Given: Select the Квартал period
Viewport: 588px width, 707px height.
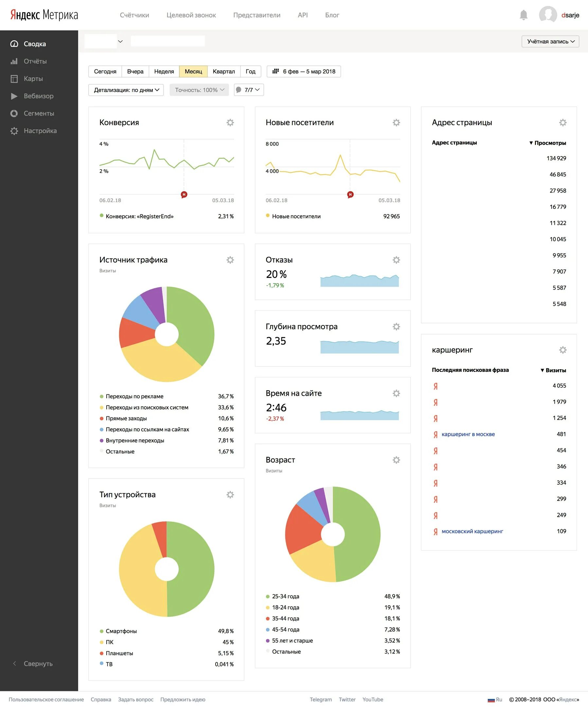Looking at the screenshot, I should [x=224, y=71].
